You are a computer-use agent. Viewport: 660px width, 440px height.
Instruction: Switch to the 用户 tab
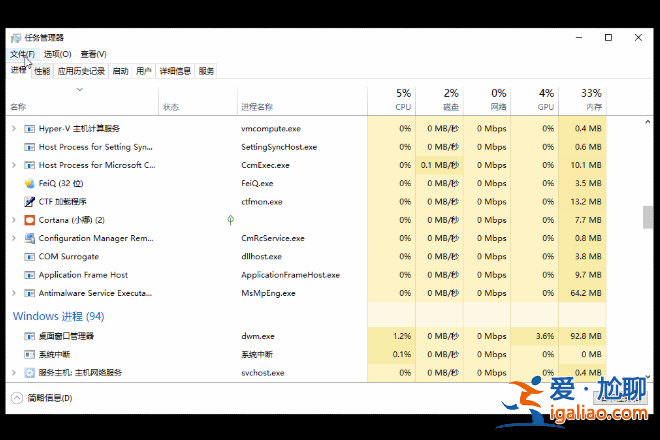pyautogui.click(x=144, y=71)
